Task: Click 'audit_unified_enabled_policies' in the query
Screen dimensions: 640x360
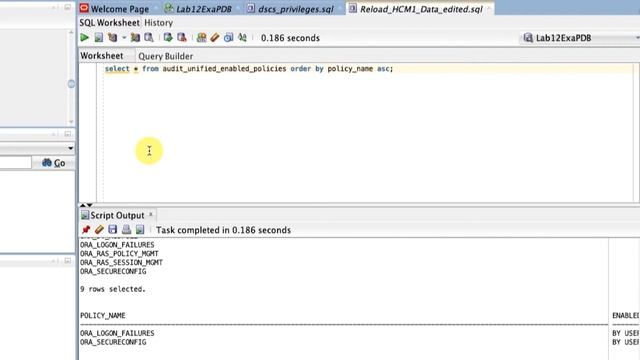Action: (x=224, y=69)
